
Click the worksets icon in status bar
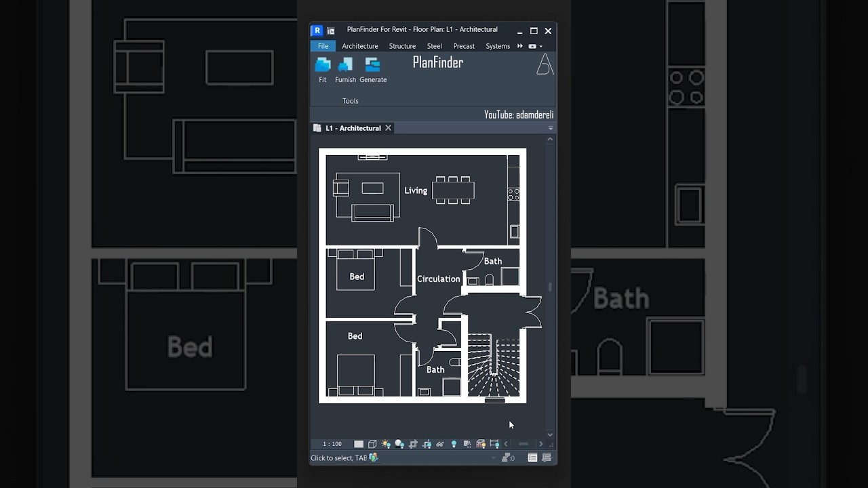374,457
